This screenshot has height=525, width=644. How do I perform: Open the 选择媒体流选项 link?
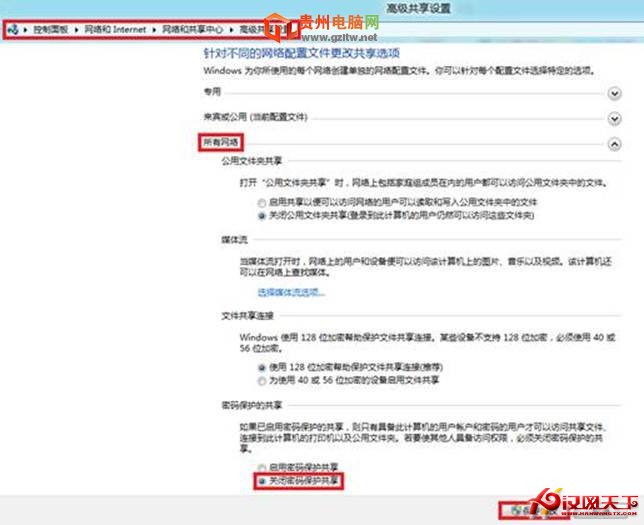pyautogui.click(x=291, y=292)
